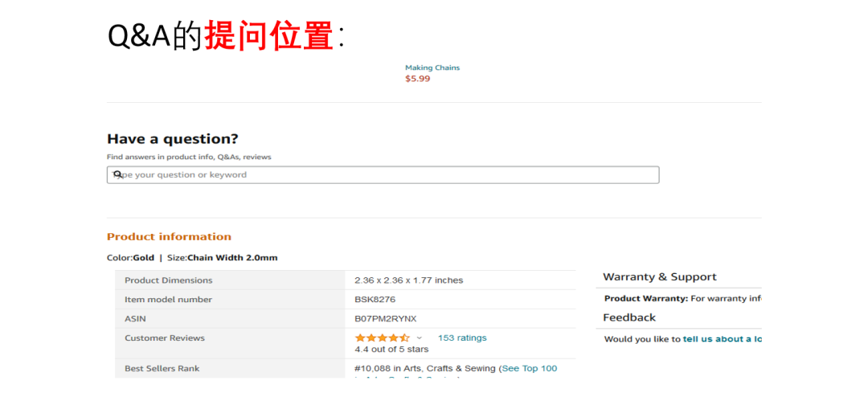This screenshot has height=401, width=868.
Task: Open the See Top 100 link
Action: click(529, 369)
